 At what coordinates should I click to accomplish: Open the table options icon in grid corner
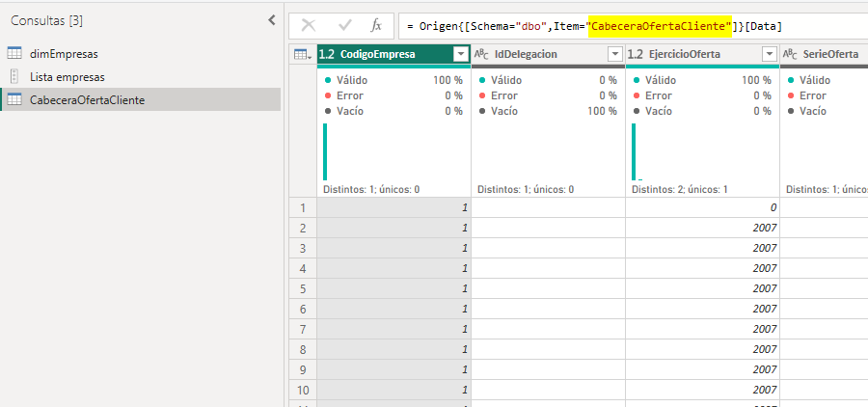302,55
